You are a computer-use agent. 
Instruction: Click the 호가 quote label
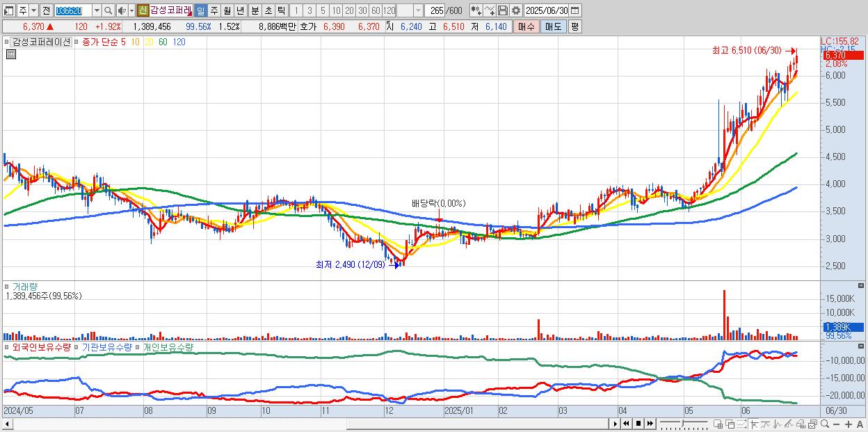(308, 26)
